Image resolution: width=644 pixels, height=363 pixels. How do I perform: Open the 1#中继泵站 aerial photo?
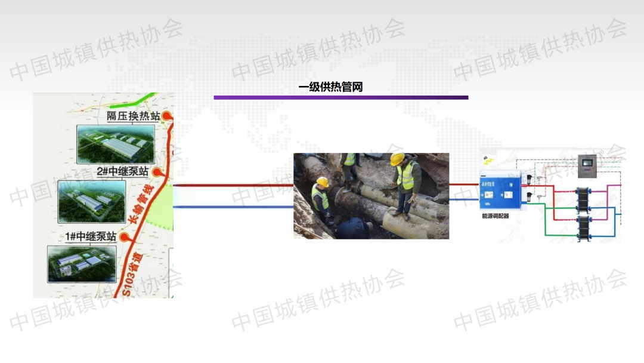[x=82, y=263]
